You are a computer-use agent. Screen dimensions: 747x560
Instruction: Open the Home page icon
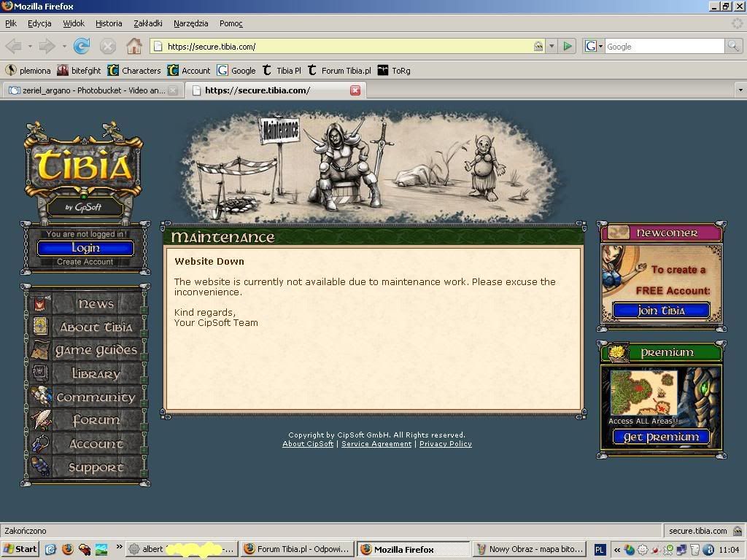tap(134, 46)
